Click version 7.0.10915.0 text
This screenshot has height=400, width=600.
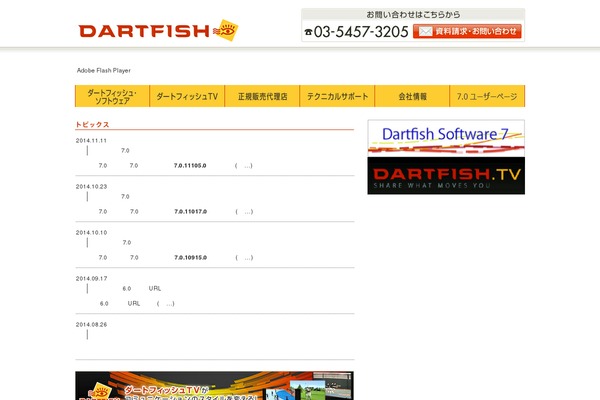(x=191, y=257)
